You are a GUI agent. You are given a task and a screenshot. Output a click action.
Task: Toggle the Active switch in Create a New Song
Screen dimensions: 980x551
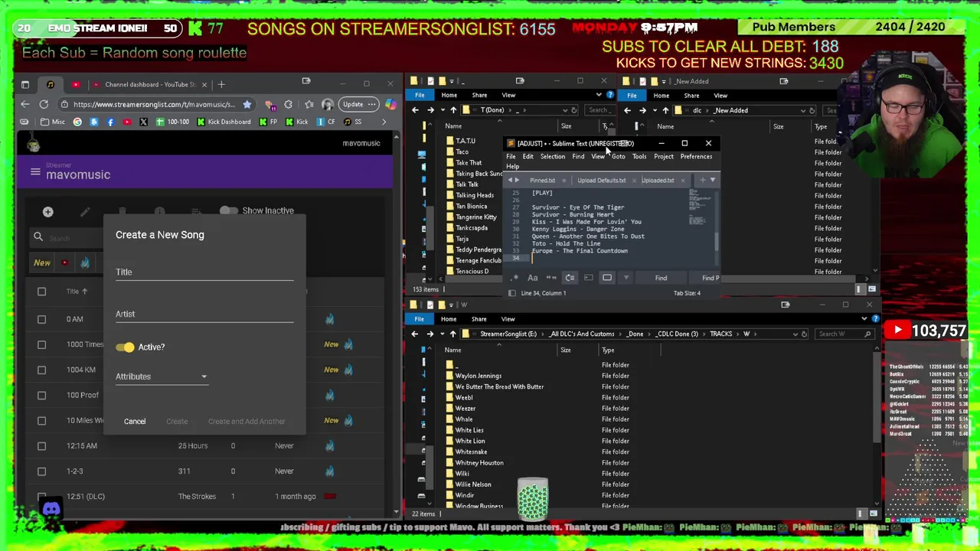125,347
